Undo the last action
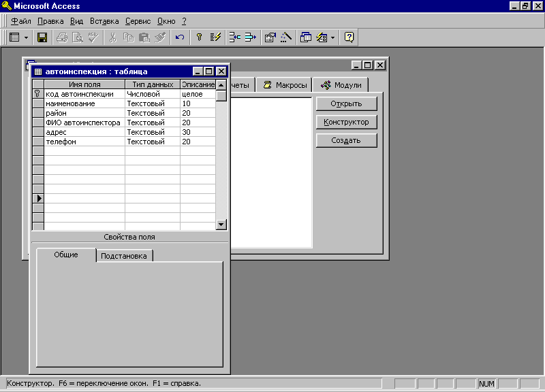This screenshot has width=545, height=392. pos(180,37)
